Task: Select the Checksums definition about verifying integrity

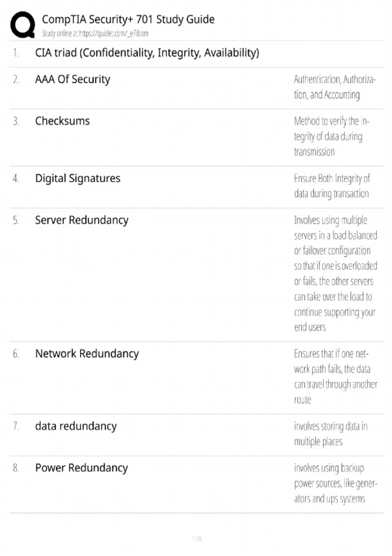Action: point(331,136)
